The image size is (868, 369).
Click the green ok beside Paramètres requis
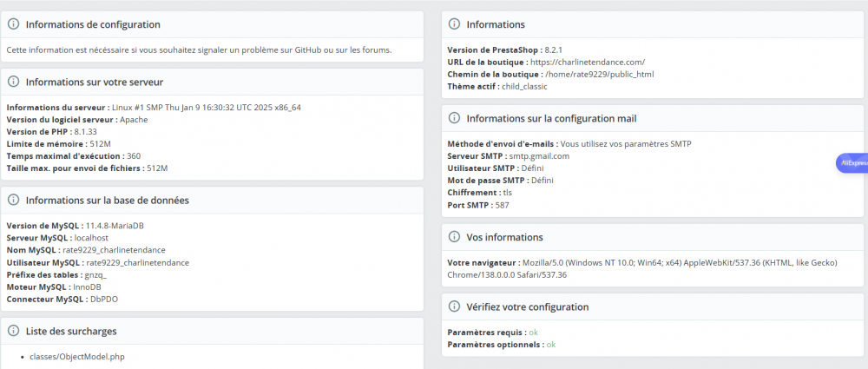coord(534,333)
